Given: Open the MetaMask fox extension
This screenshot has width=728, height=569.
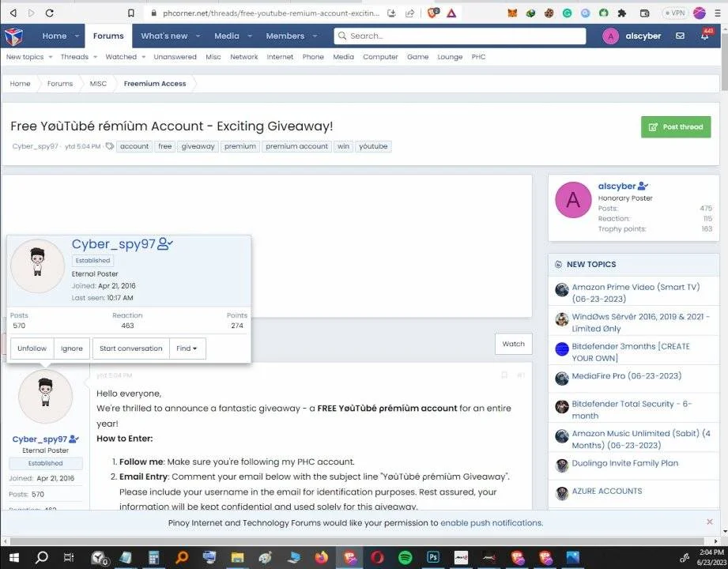Looking at the screenshot, I should [x=512, y=13].
